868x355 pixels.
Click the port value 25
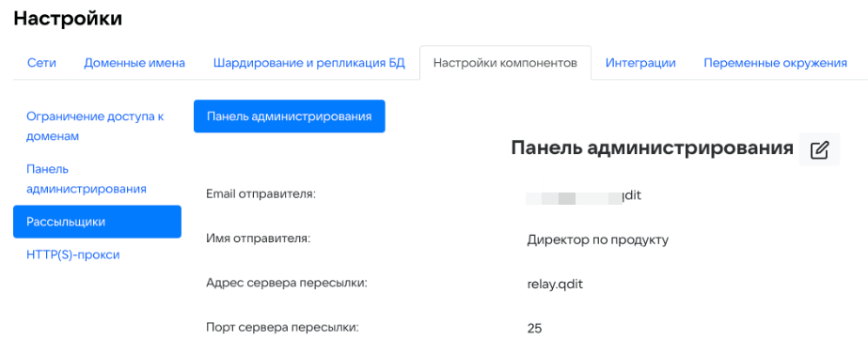[534, 329]
